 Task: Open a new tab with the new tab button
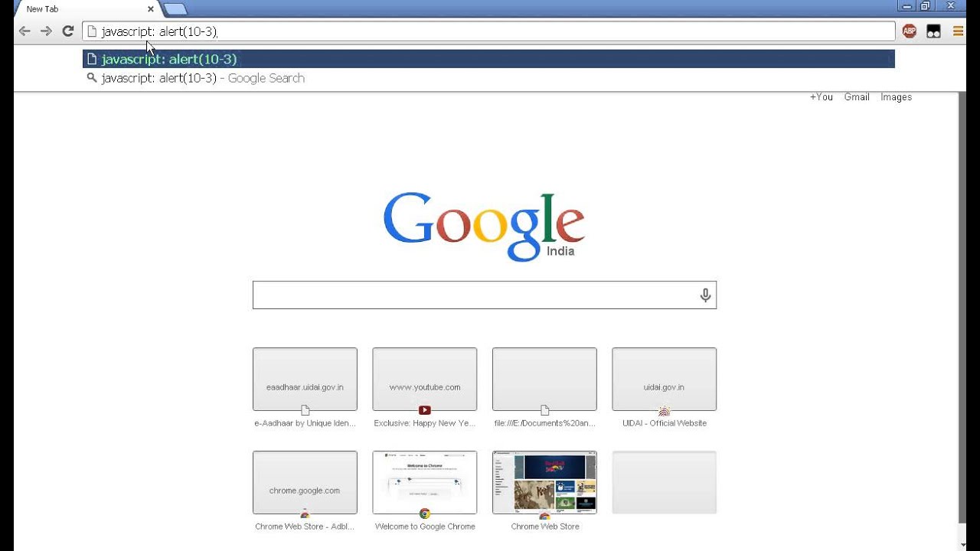[x=175, y=9]
